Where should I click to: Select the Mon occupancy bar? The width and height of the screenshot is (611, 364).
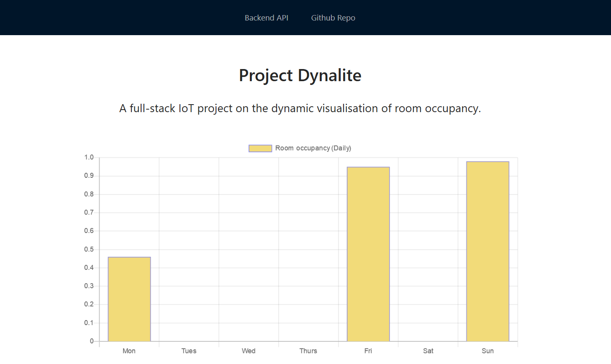click(x=129, y=298)
